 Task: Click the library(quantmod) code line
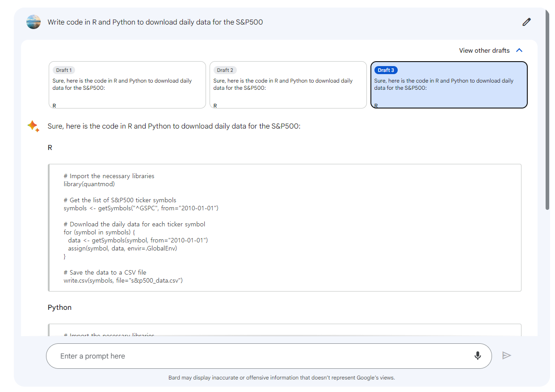pos(89,184)
